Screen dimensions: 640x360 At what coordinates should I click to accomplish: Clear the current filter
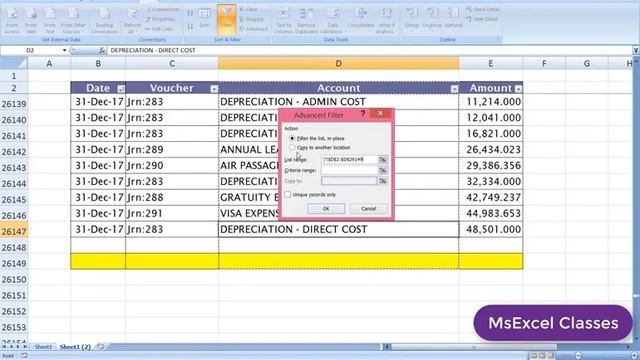[249, 9]
